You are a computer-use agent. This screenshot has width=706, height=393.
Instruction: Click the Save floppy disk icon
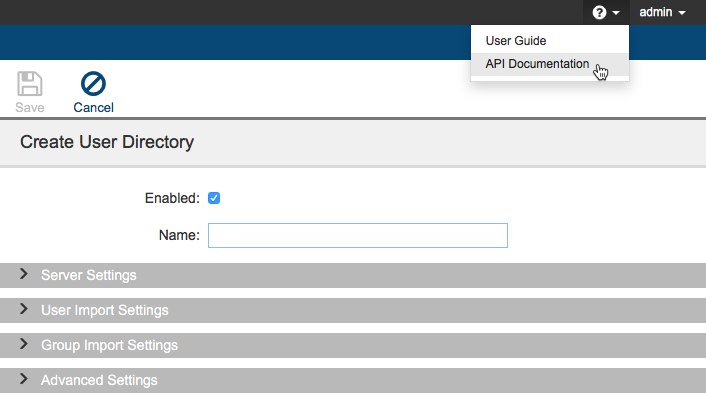click(30, 84)
